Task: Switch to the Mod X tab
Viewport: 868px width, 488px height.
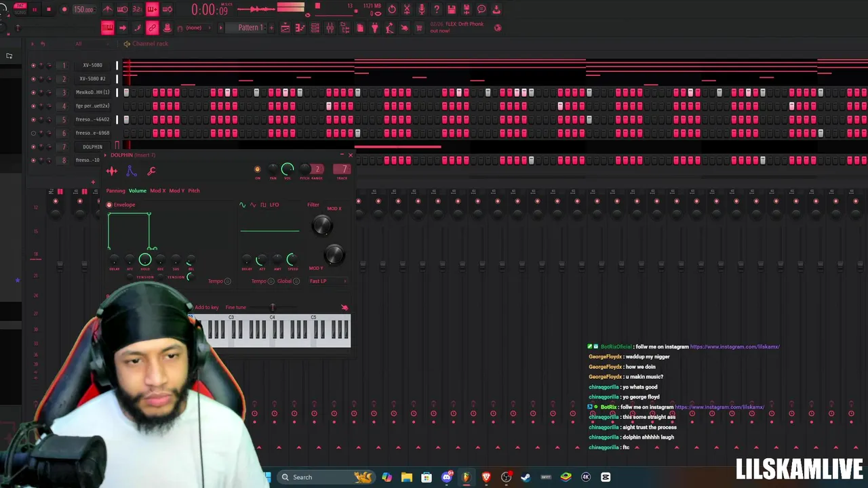Action: (157, 190)
